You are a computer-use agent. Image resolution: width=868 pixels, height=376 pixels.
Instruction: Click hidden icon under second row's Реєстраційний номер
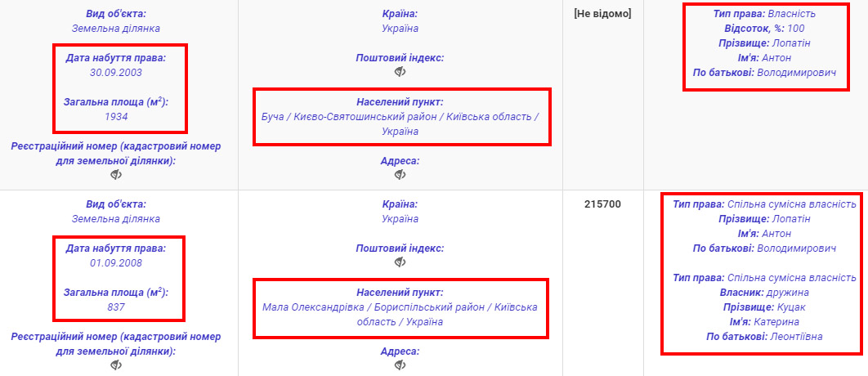pos(116,365)
